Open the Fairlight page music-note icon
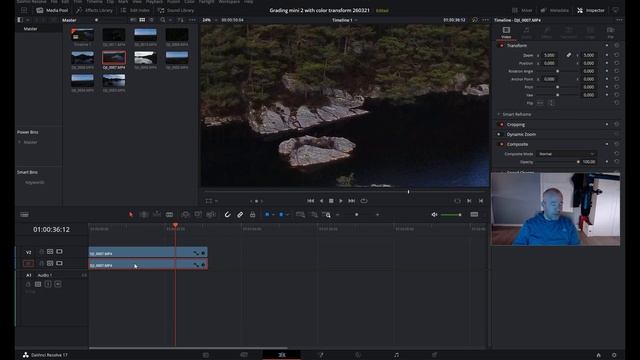640x360 pixels. point(396,355)
